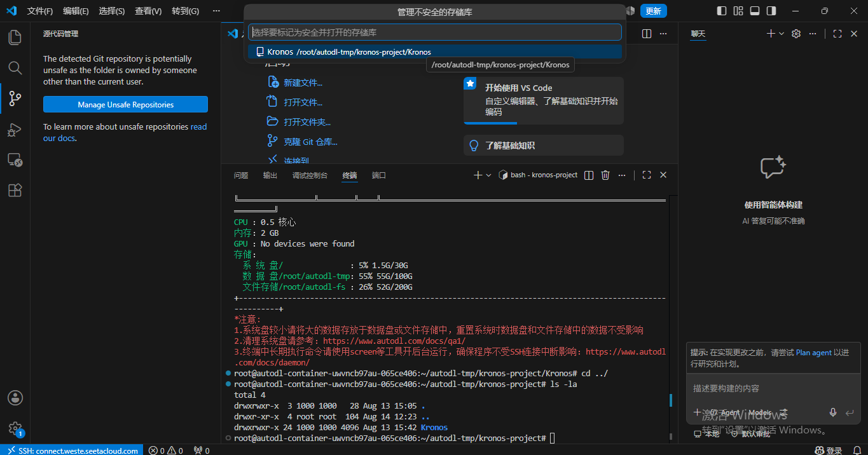Toggle secondary side bar visibility
The height and width of the screenshot is (455, 868).
pos(771,11)
